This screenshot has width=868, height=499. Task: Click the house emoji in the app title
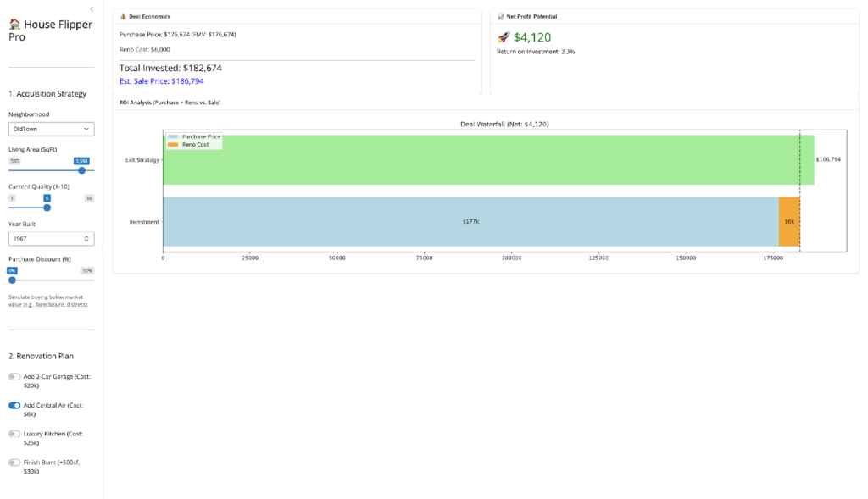tap(14, 25)
